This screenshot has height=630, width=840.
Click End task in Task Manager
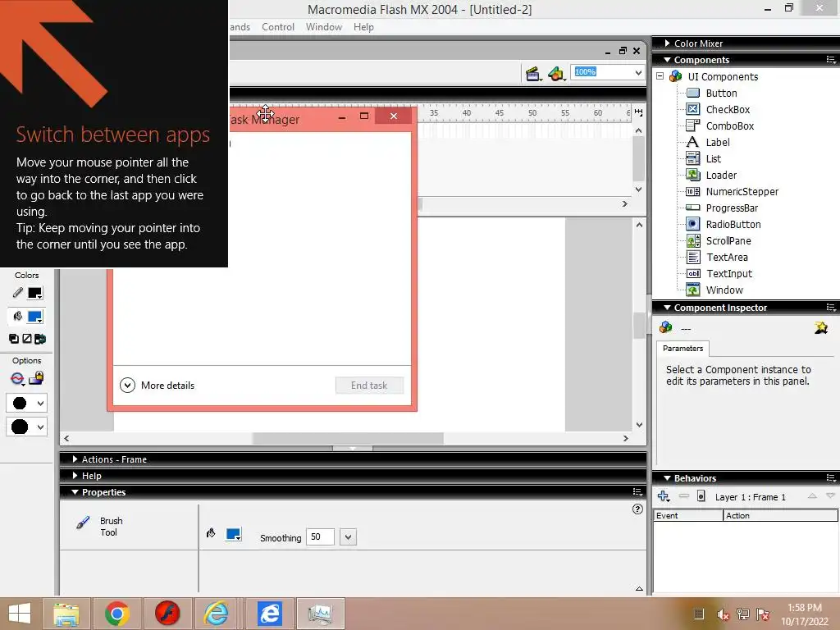click(369, 386)
